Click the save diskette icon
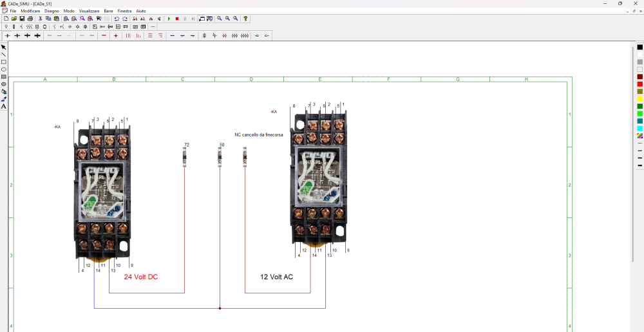The width and height of the screenshot is (644, 332). (x=22, y=19)
